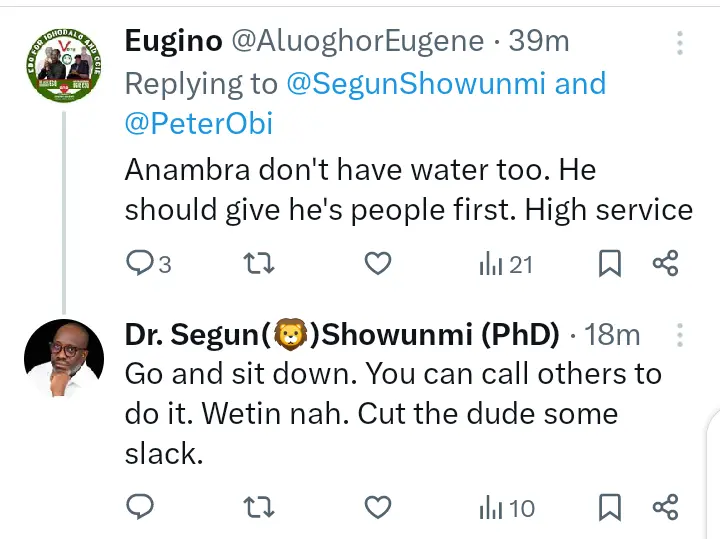Viewport: 720px width, 539px height.
Task: Open more options for Eugino's tweet
Action: click(680, 42)
